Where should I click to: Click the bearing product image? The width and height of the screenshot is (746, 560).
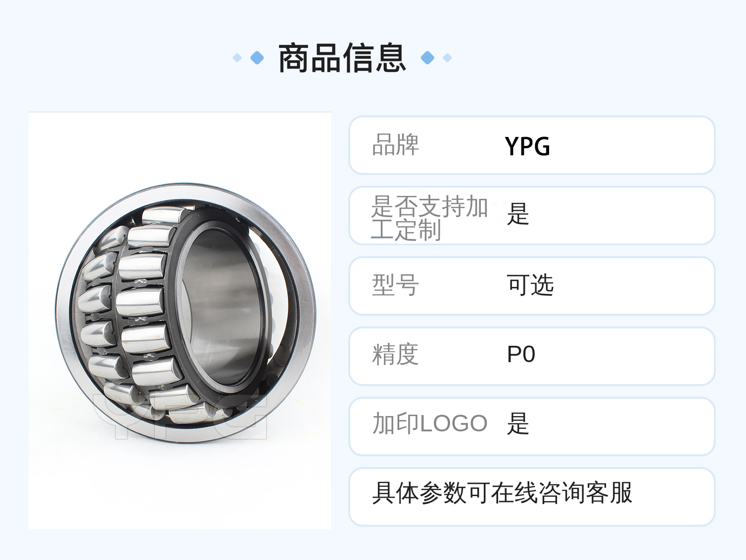click(180, 321)
